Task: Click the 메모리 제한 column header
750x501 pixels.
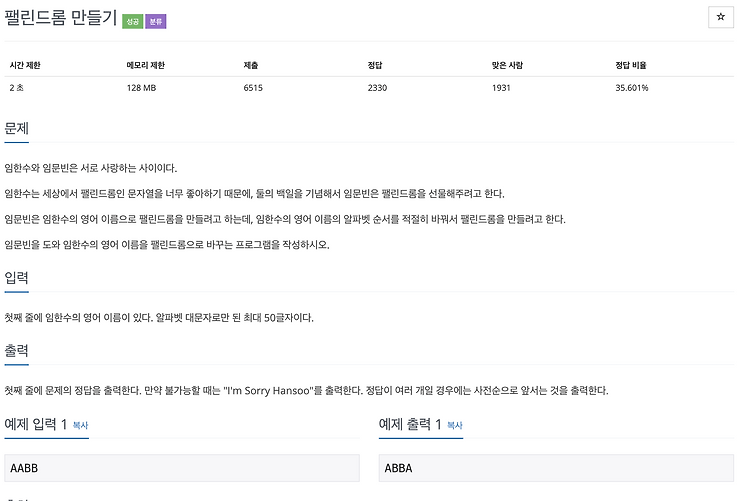Action: [x=145, y=65]
